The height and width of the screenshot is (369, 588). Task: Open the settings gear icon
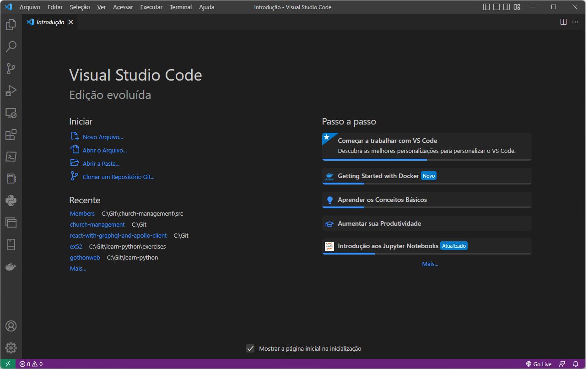click(11, 348)
